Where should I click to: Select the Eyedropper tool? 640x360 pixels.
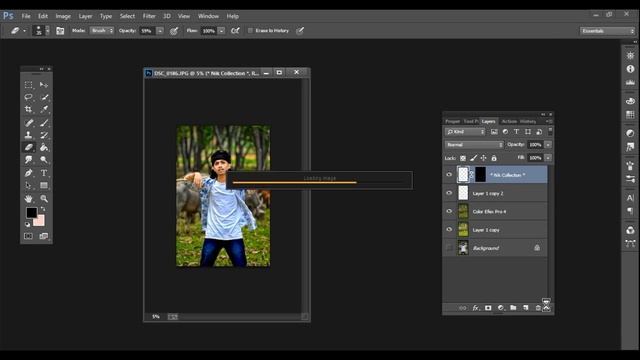point(44,109)
